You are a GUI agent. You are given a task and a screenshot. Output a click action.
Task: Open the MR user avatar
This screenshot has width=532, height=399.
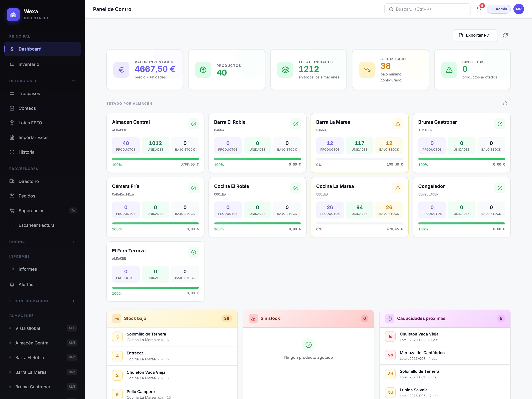(519, 9)
